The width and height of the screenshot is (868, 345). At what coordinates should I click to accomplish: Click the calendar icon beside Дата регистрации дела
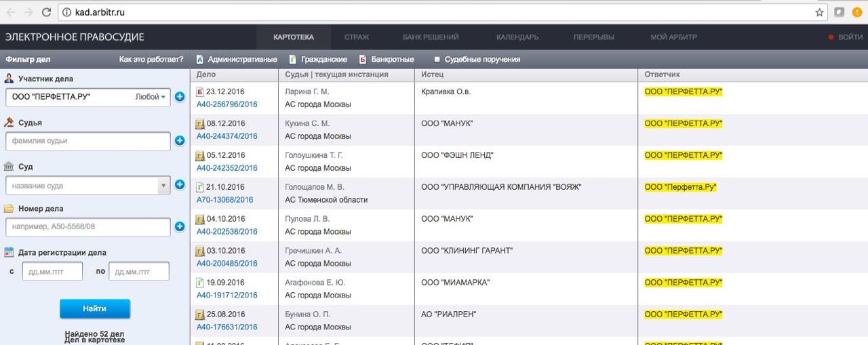pyautogui.click(x=9, y=252)
